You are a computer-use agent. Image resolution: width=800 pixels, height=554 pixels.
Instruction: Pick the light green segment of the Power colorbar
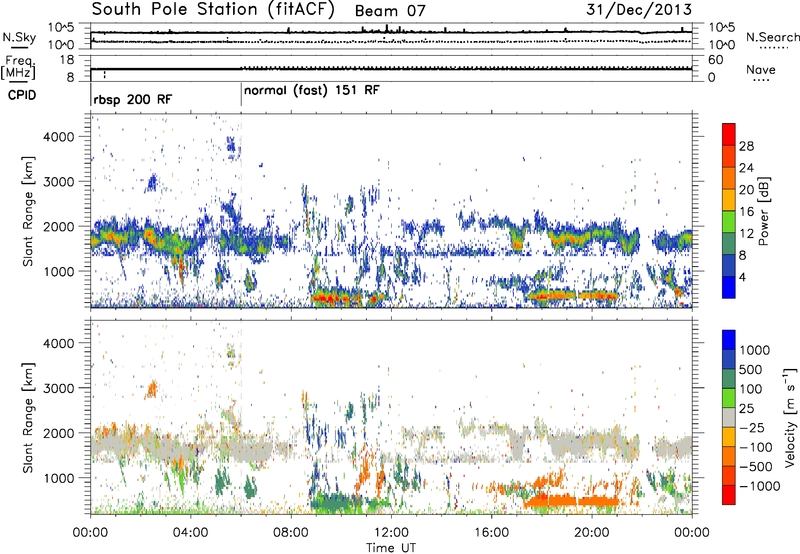point(729,222)
